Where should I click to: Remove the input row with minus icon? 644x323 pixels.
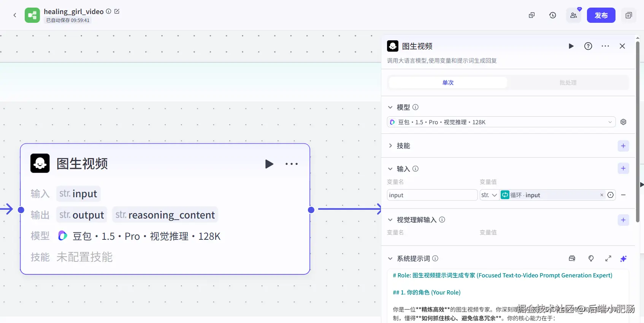[x=623, y=195]
